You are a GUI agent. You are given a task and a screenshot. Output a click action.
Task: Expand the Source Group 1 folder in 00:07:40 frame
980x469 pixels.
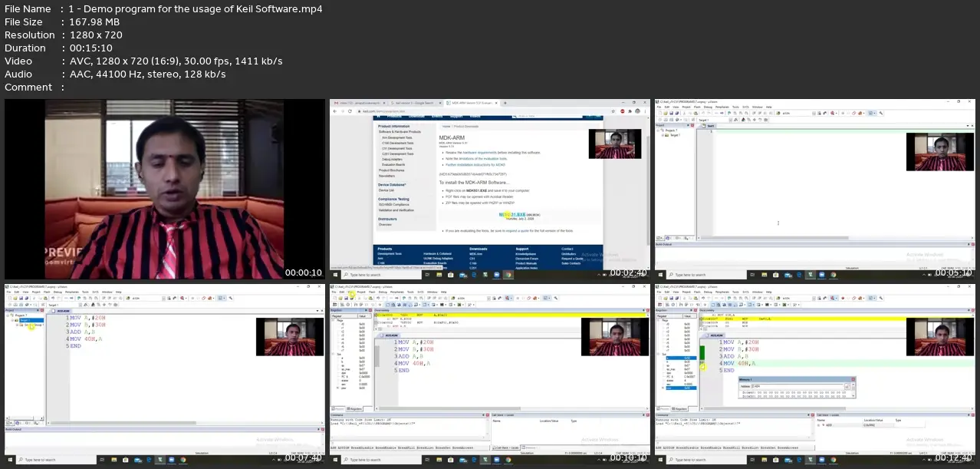(x=17, y=325)
